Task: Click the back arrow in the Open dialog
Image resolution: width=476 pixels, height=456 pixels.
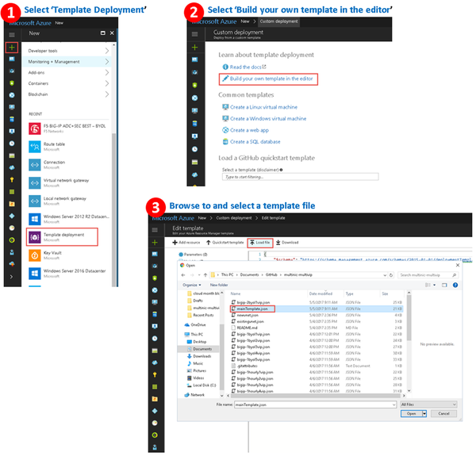Action: pyautogui.click(x=183, y=275)
